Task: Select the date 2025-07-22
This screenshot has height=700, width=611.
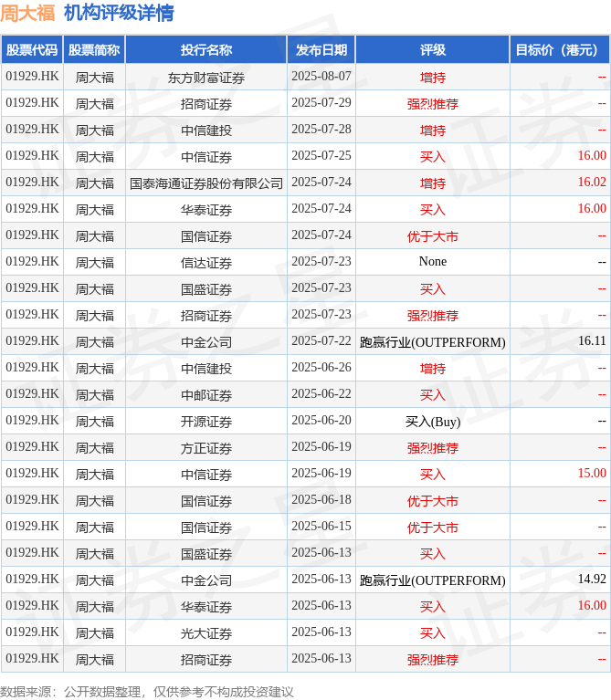Action: pyautogui.click(x=321, y=341)
